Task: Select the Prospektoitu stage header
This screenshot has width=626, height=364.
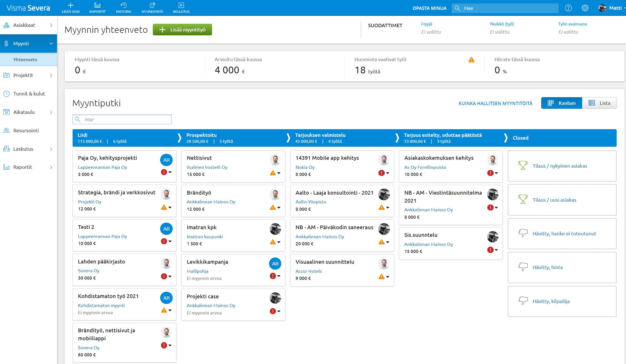Action: tap(234, 138)
